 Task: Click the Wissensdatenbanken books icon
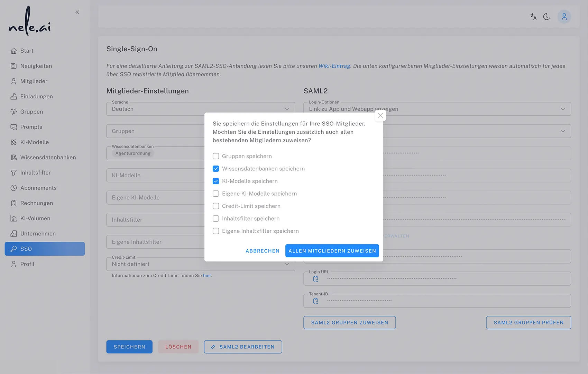(13, 158)
